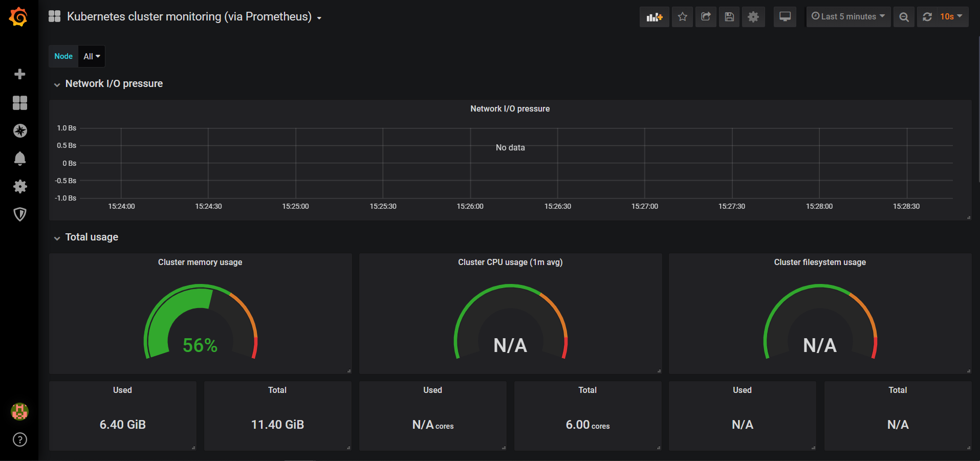Click the 15:28:30 time axis label
The image size is (980, 461).
[x=906, y=206]
